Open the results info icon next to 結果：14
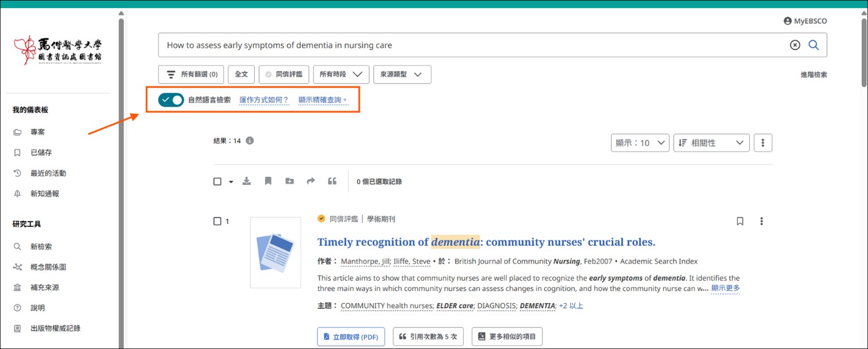The height and width of the screenshot is (349, 868). (250, 141)
